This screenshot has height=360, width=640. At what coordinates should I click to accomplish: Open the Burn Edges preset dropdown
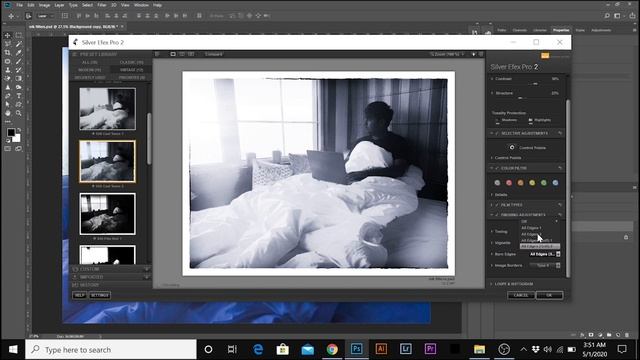545,254
